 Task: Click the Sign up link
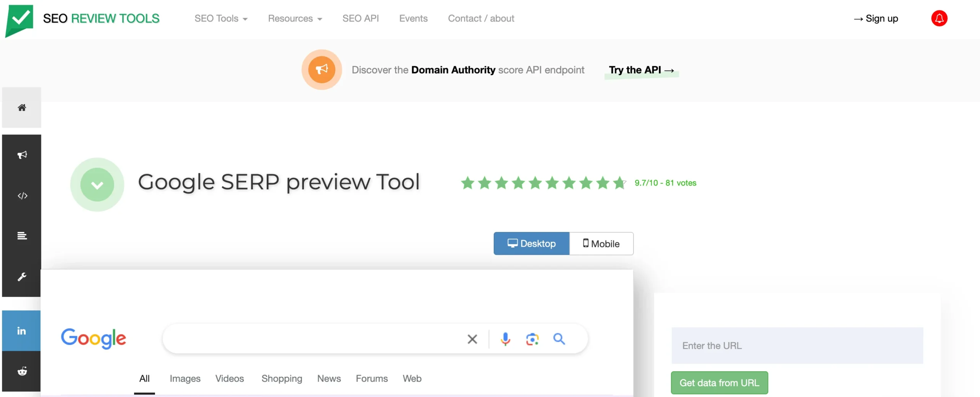click(875, 18)
